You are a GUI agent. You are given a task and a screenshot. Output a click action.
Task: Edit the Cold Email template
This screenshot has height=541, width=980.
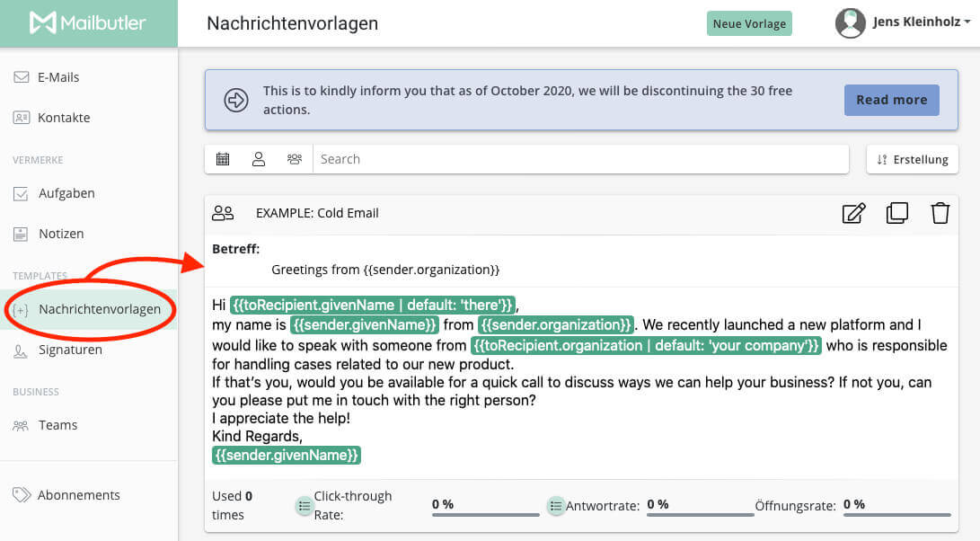853,213
